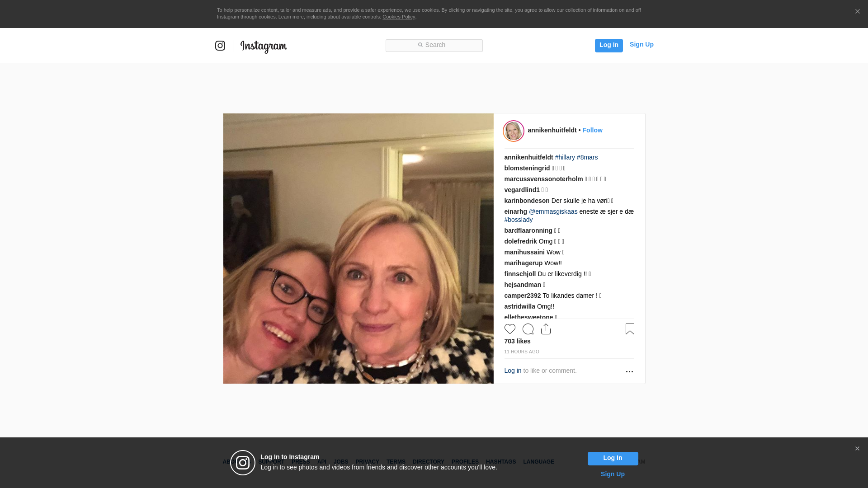Screen dimensions: 868x488
Task: Dismiss the cookie notice banner
Action: coord(857,12)
